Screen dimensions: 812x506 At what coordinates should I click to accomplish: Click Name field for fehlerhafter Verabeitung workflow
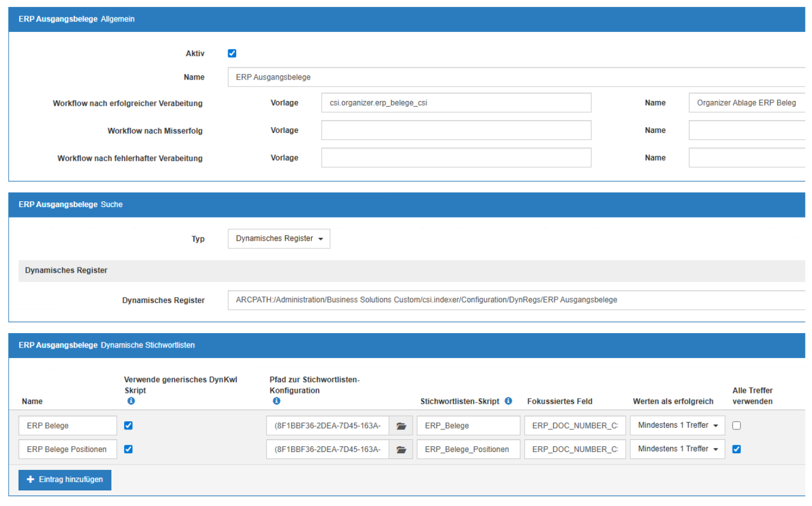(x=747, y=158)
